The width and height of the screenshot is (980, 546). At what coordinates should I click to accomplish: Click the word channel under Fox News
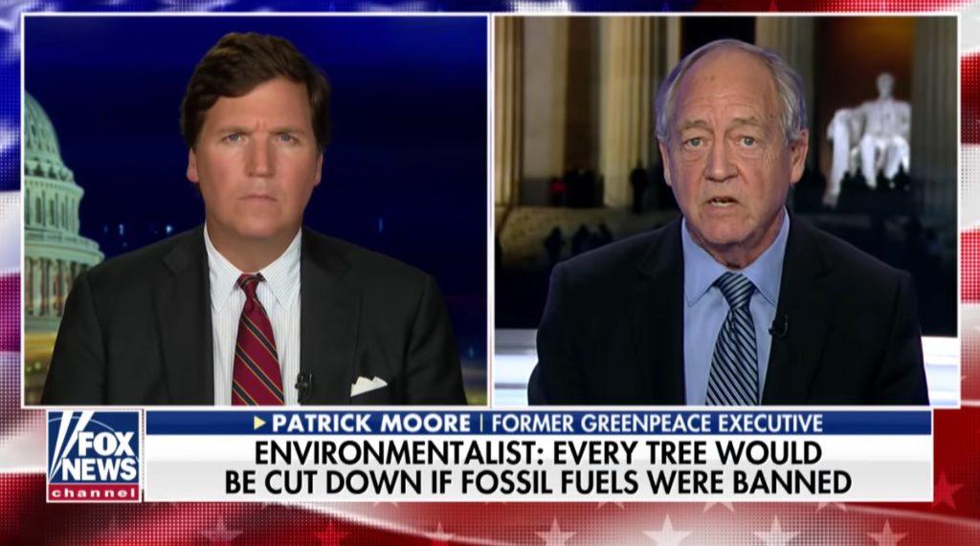click(95, 492)
